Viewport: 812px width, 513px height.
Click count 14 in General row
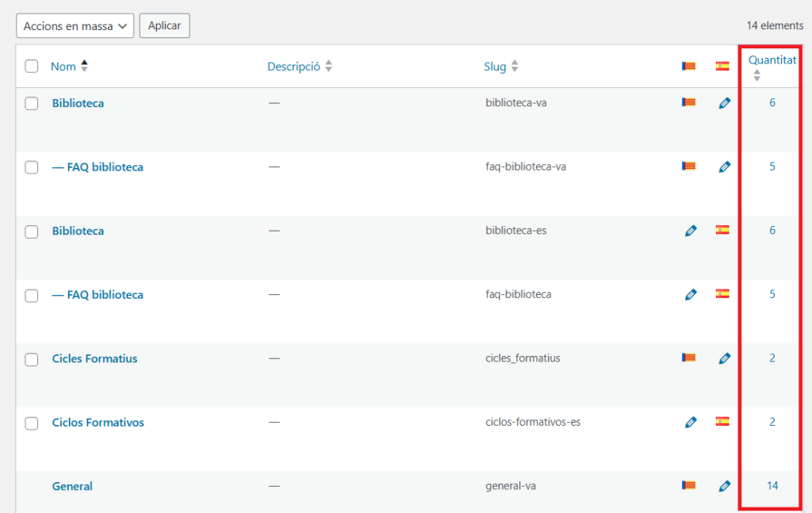coord(772,485)
